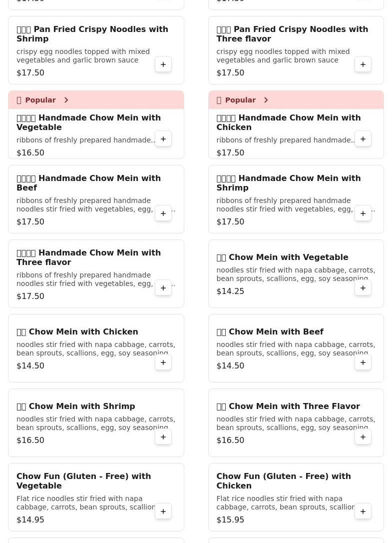Click Popular label on Handmade Chicken Chow Mein
The height and width of the screenshot is (543, 392).
(x=240, y=100)
